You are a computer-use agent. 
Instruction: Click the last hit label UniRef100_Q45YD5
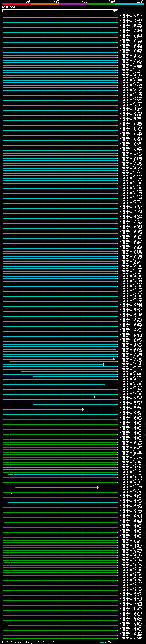131,638
